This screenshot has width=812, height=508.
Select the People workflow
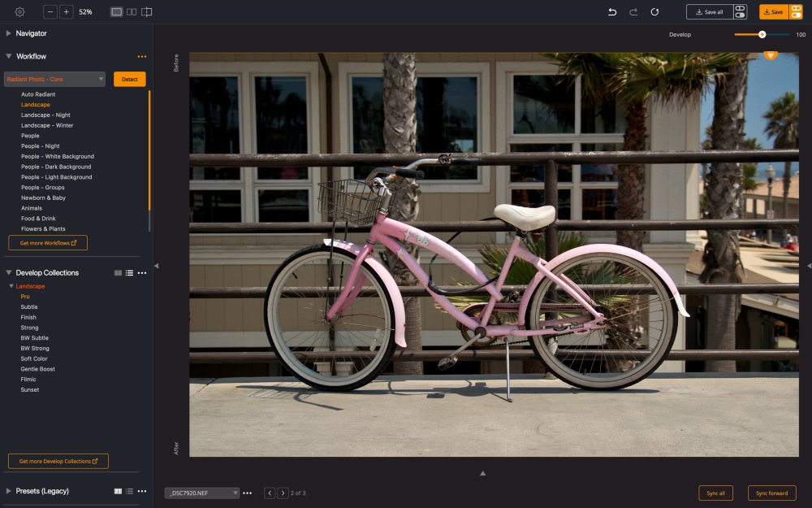click(x=30, y=136)
